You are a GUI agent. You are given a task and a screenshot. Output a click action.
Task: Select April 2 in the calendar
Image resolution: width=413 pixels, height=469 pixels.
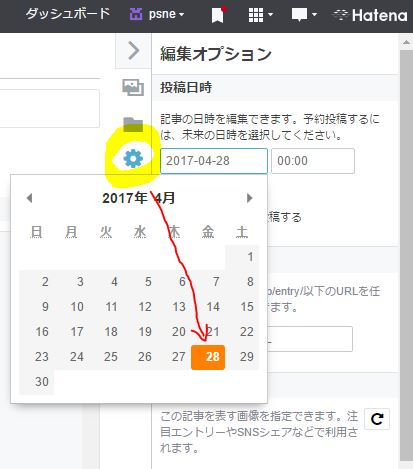pyautogui.click(x=37, y=282)
